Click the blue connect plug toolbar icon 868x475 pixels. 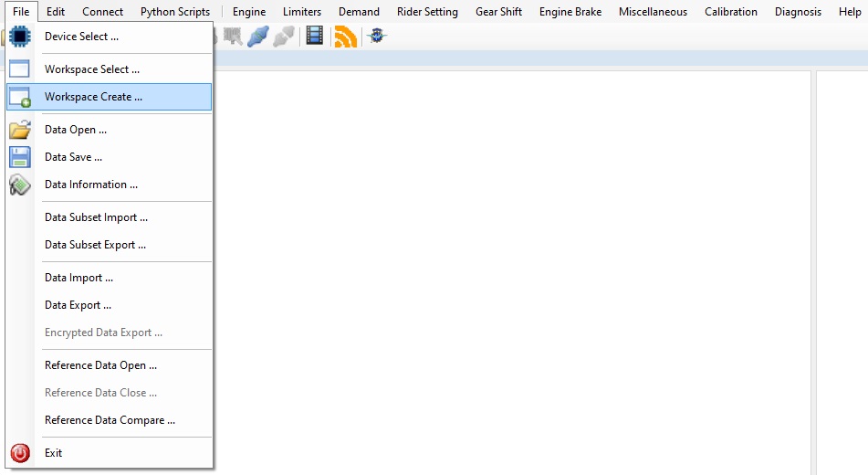pyautogui.click(x=258, y=37)
